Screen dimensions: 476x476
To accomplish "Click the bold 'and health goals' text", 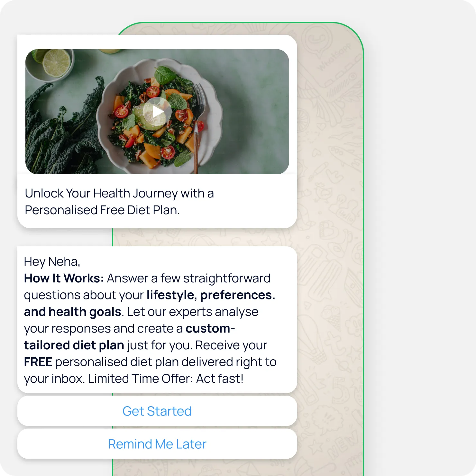I will [x=73, y=312].
